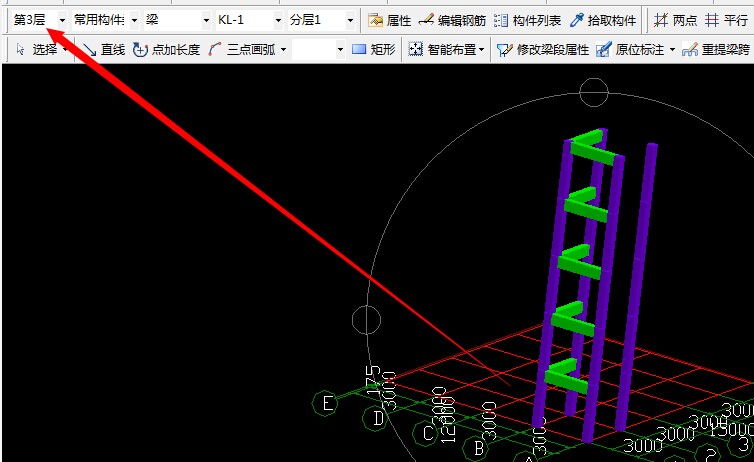Expand the 智能布置 dropdown arrow
This screenshot has width=754, height=462.
point(482,50)
